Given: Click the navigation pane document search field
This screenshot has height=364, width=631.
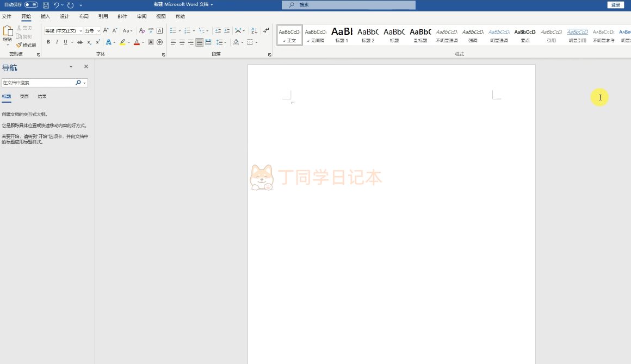Looking at the screenshot, I should (38, 83).
